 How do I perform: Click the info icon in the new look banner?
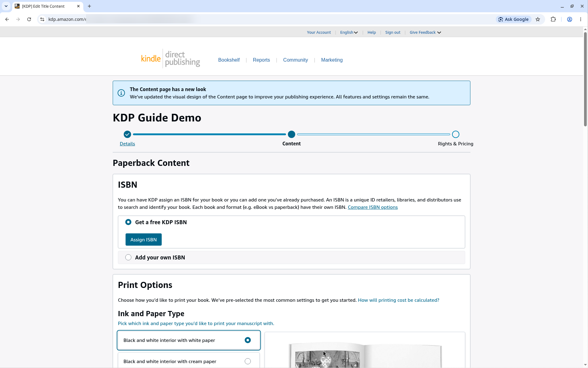coord(121,93)
